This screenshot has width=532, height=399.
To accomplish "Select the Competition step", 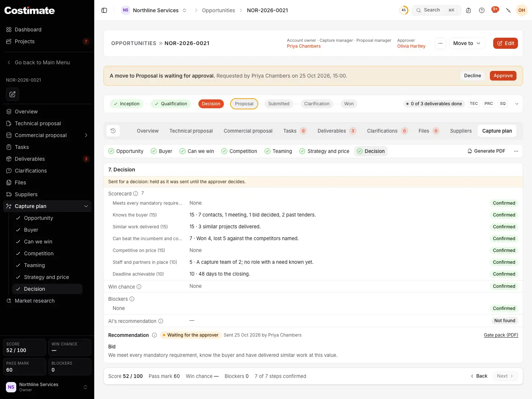I will point(239,151).
